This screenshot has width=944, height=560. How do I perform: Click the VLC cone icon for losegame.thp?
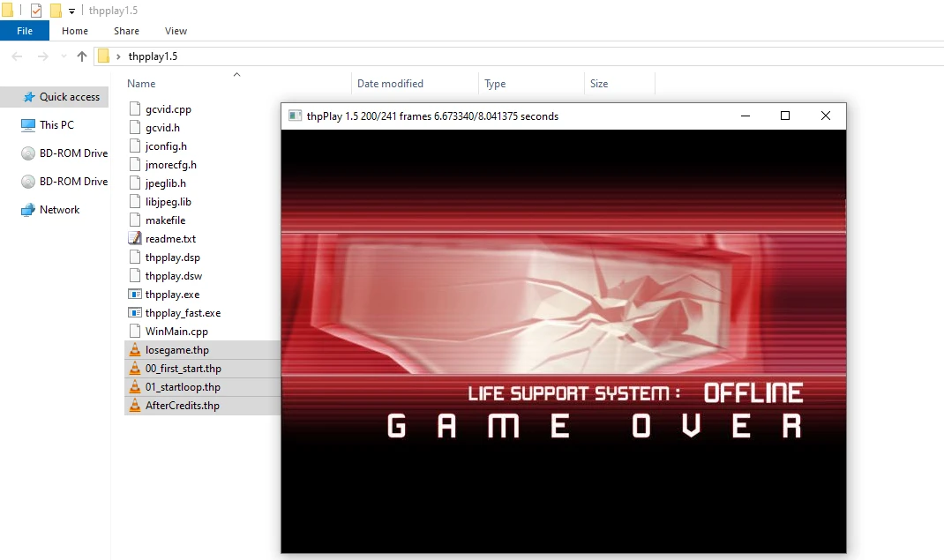135,350
